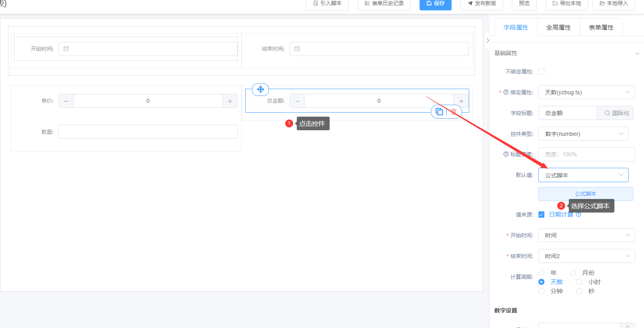
Task: Show help for 日期计算
Action: click(578, 215)
